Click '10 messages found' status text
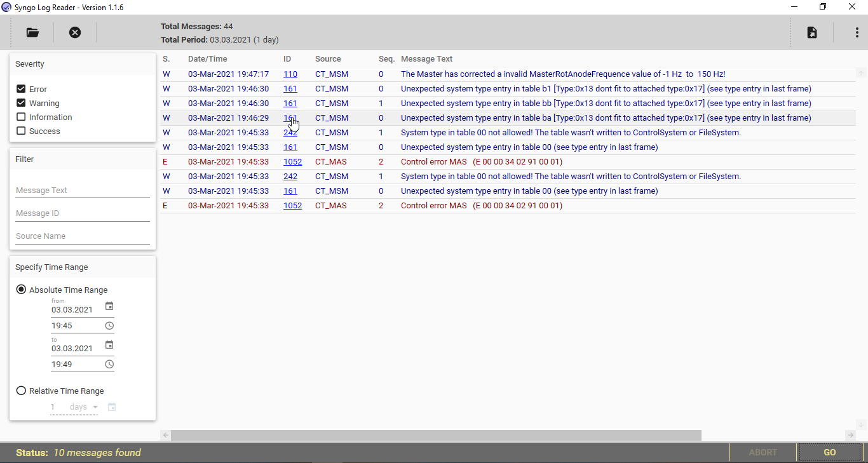Screen dimensions: 868x463 click(97, 453)
